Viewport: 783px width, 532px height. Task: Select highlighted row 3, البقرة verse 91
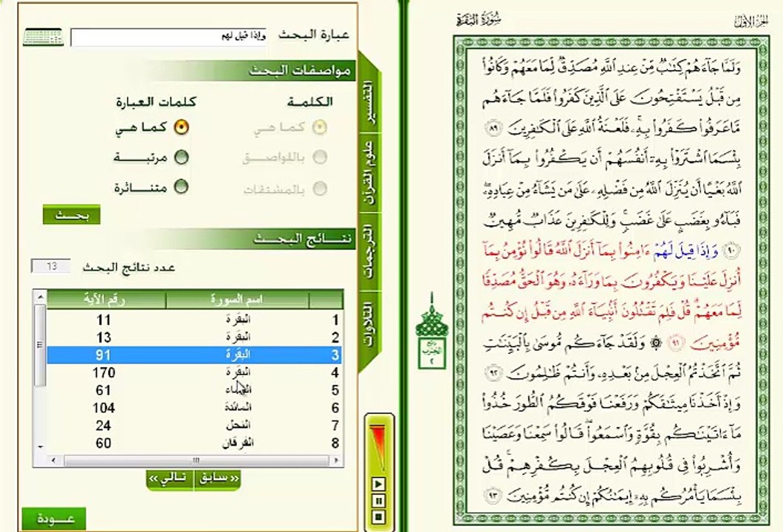click(194, 355)
